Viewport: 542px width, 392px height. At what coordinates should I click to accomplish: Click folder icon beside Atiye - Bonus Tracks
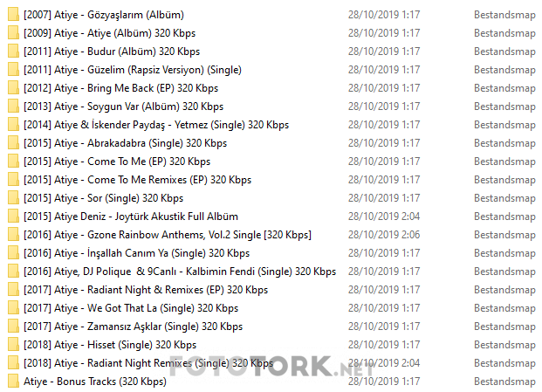[13, 381]
